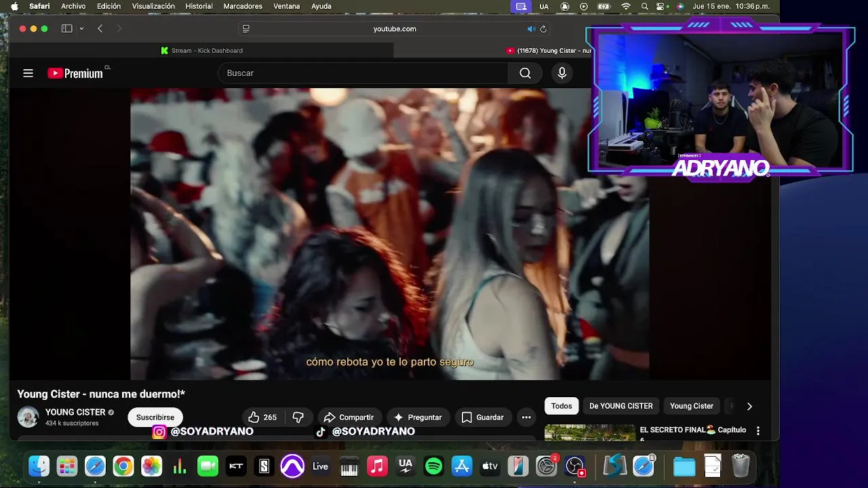Image resolution: width=868 pixels, height=488 pixels.
Task: Expand the tab groups chevron beside the sidebar button
Action: pyautogui.click(x=81, y=28)
